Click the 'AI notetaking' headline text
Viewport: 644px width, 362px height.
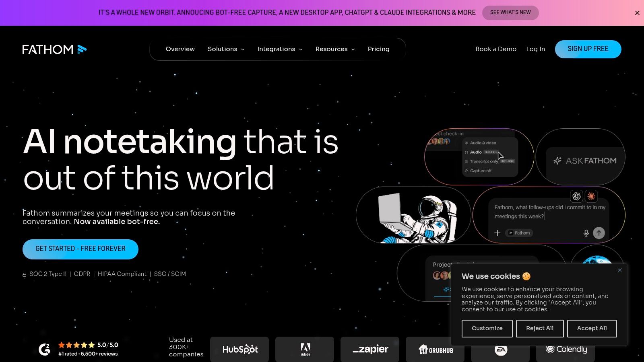[130, 142]
